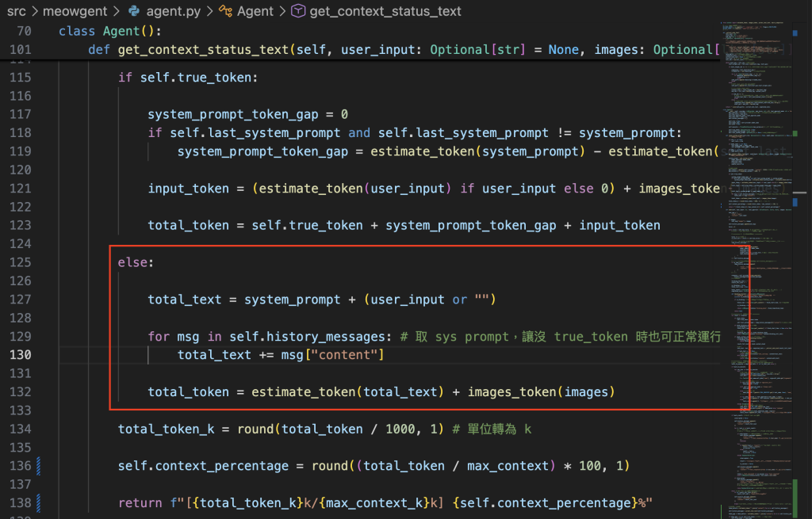Click estimate_token(total_text) call on line 132
812x519 pixels.
pyautogui.click(x=347, y=392)
